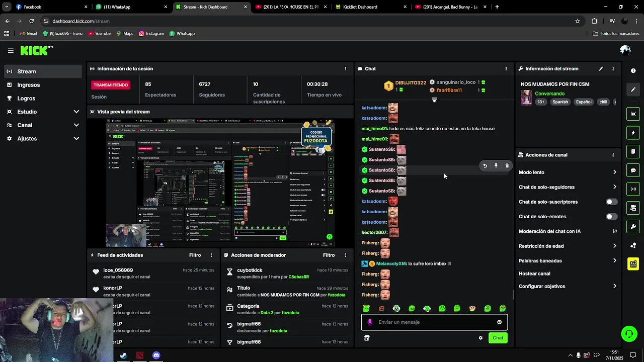
Task: Click the Conversando category link
Action: coord(549,94)
